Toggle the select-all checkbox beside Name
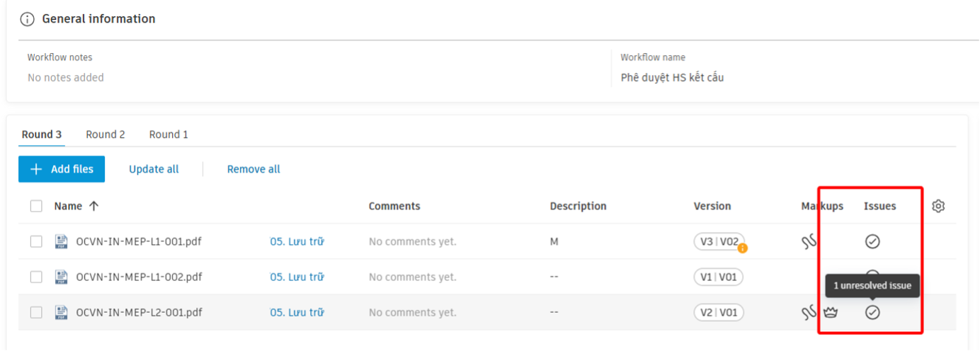 click(x=36, y=206)
